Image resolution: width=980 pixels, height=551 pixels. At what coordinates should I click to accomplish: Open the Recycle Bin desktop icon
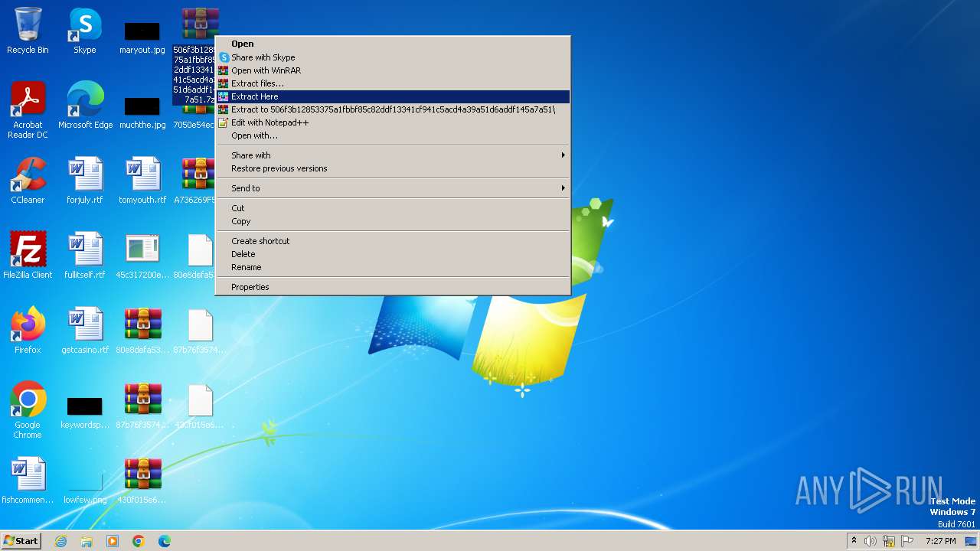(28, 31)
